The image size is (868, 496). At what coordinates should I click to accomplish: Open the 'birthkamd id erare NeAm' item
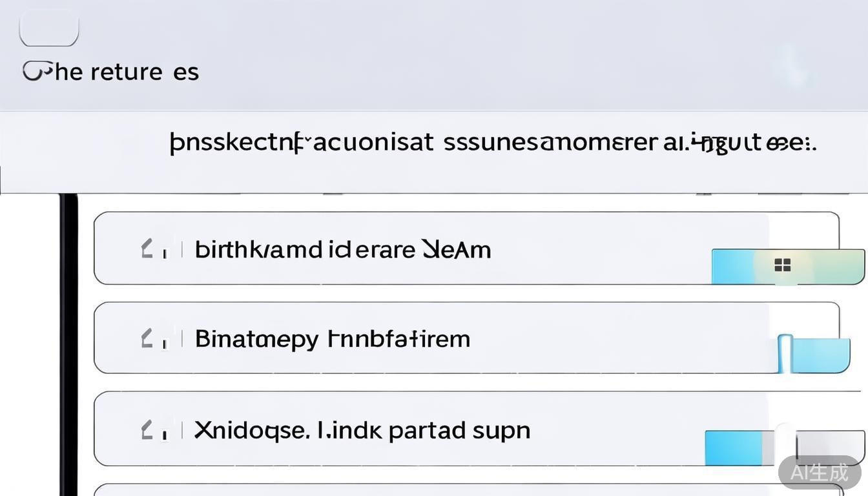click(x=343, y=249)
